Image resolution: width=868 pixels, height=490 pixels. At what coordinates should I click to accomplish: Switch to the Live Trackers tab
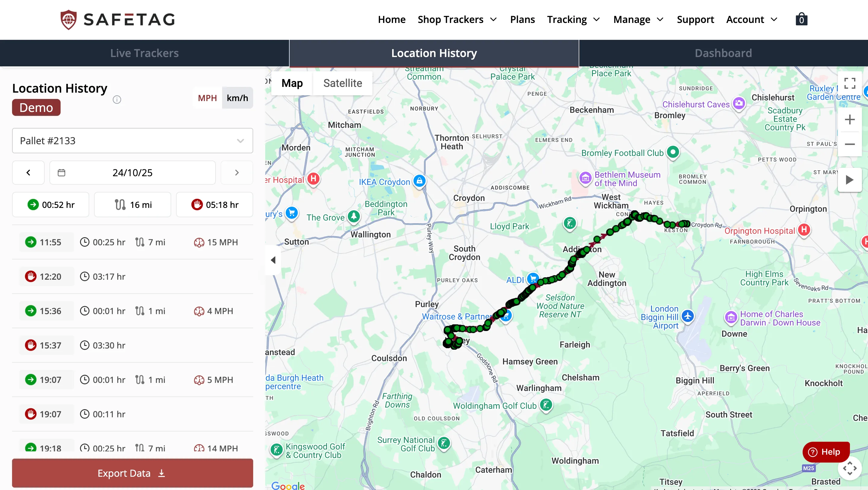click(x=144, y=53)
